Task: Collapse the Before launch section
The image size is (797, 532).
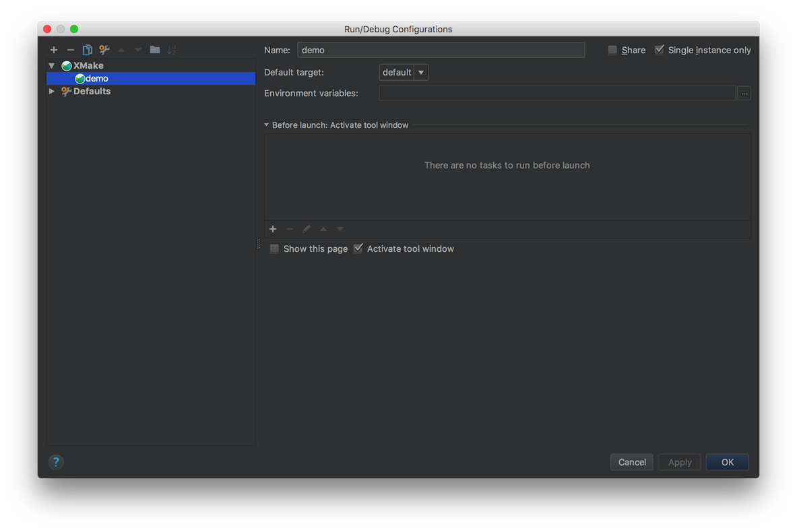Action: click(266, 125)
